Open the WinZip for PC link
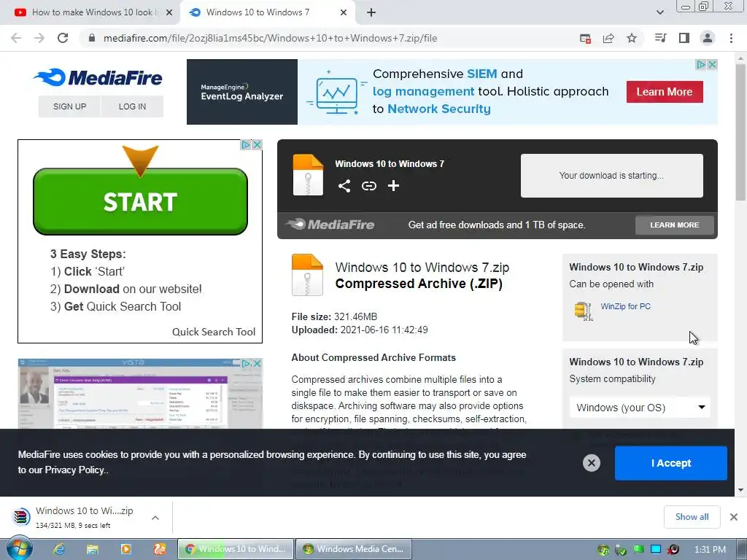The height and width of the screenshot is (560, 747). 625,306
